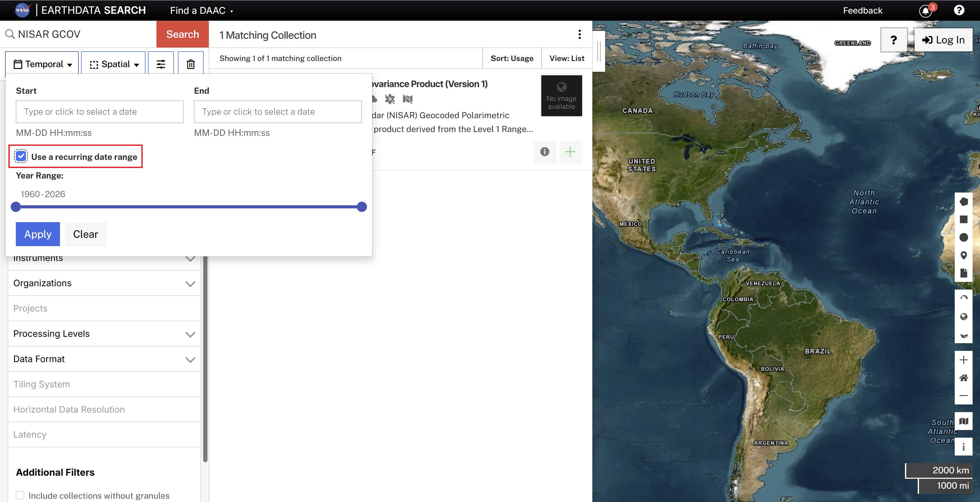Image resolution: width=980 pixels, height=502 pixels.
Task: Open the Temporal filter dropdown
Action: [x=41, y=64]
